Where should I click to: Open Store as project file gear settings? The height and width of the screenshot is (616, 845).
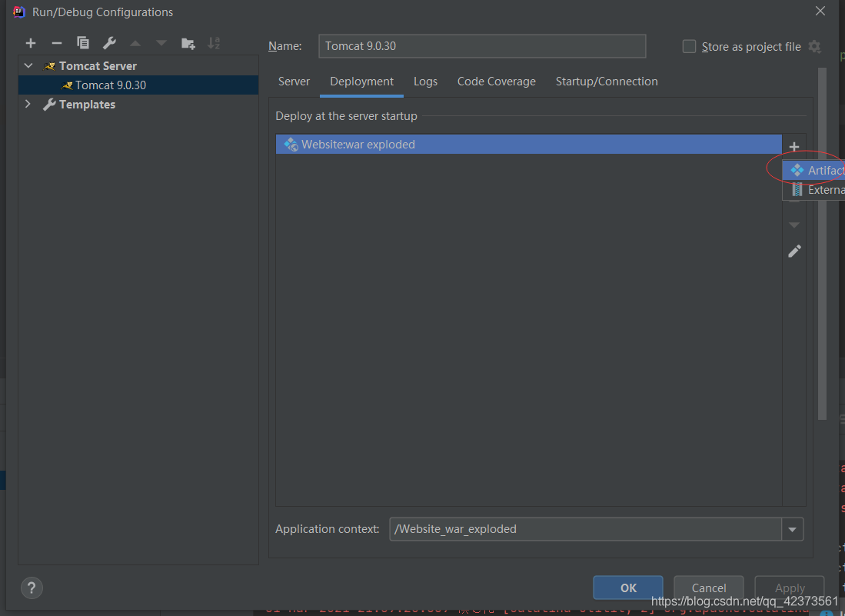pyautogui.click(x=814, y=47)
